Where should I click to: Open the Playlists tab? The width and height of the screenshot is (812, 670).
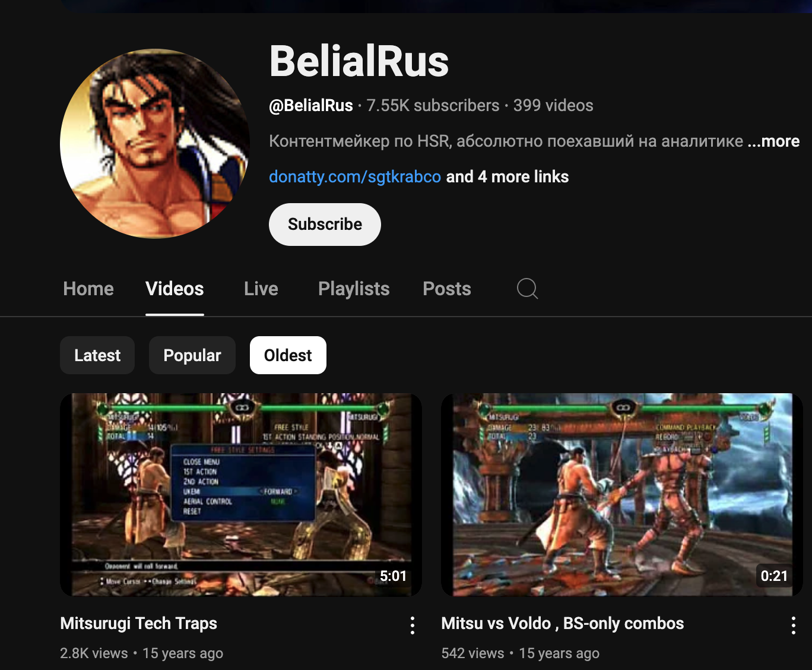coord(354,289)
